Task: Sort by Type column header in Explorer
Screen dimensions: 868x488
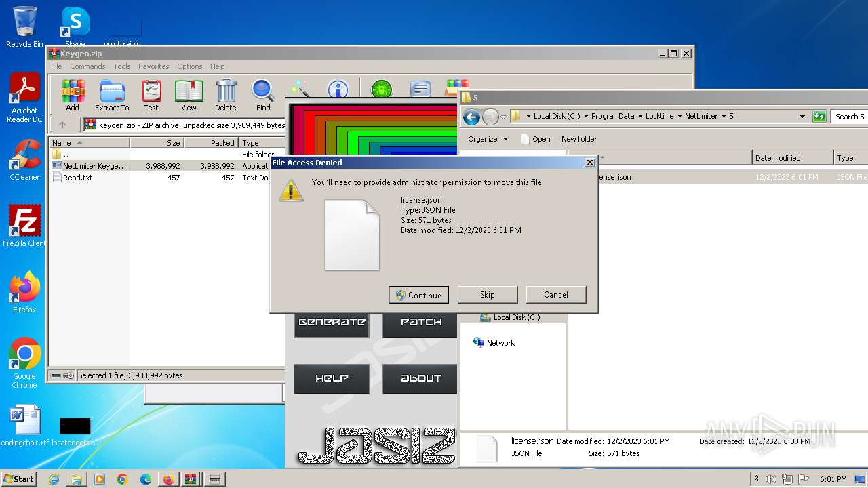Action: (x=850, y=158)
